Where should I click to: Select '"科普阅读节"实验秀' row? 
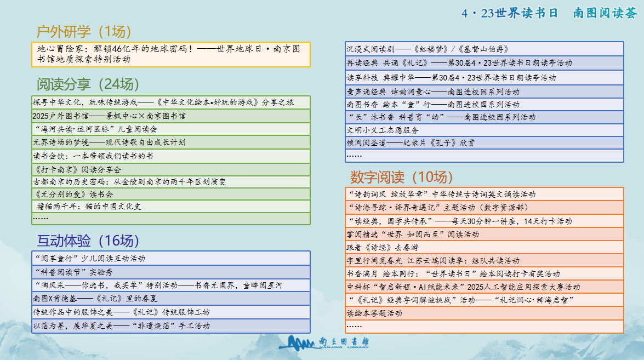171,272
